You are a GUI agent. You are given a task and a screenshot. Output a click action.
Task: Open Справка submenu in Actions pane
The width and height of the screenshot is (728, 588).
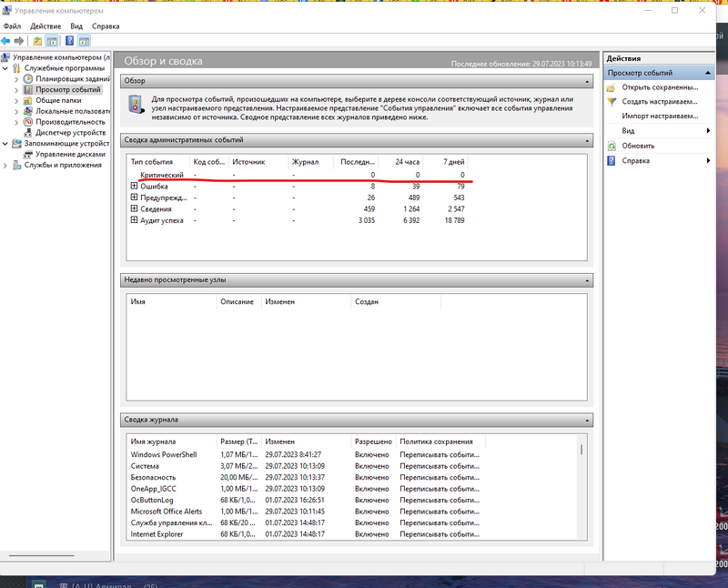click(x=659, y=161)
